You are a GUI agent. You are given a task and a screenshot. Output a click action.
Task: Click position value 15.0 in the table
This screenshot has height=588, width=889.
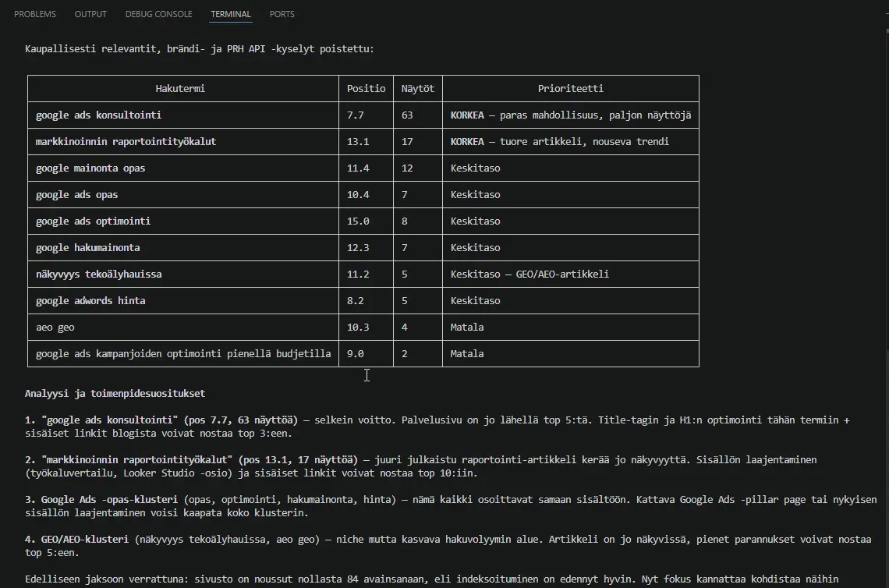pos(358,221)
